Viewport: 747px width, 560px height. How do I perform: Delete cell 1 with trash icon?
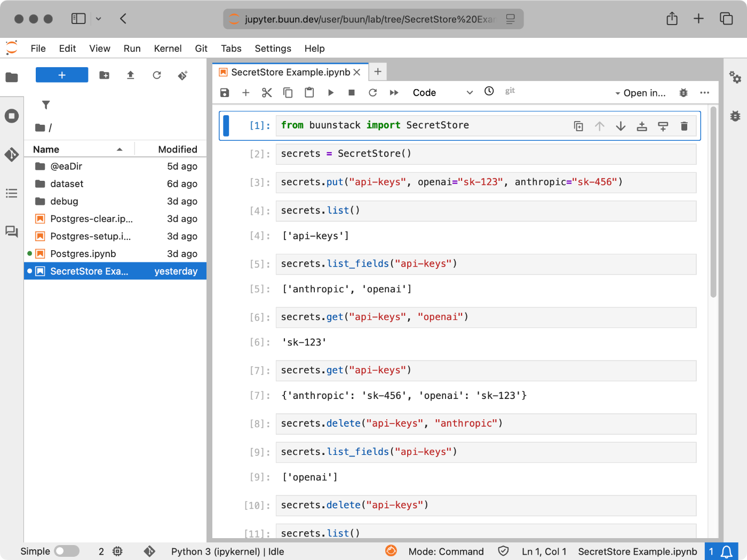pos(684,126)
